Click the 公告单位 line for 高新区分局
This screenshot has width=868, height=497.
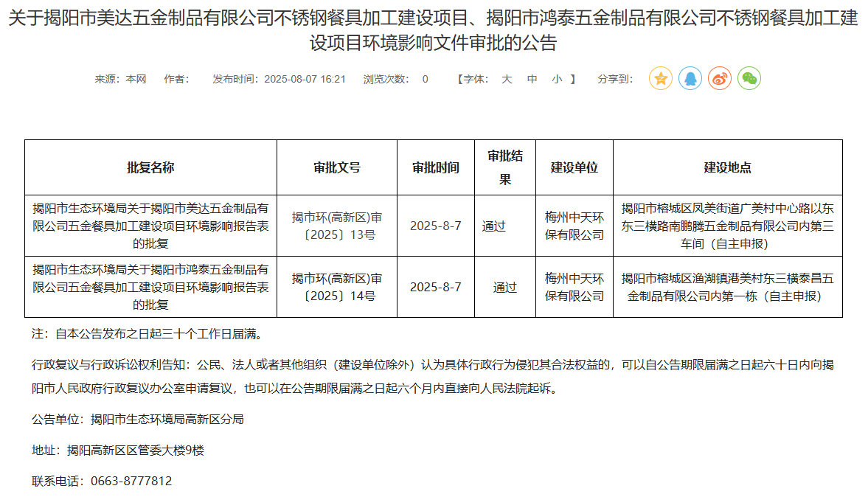pyautogui.click(x=138, y=420)
